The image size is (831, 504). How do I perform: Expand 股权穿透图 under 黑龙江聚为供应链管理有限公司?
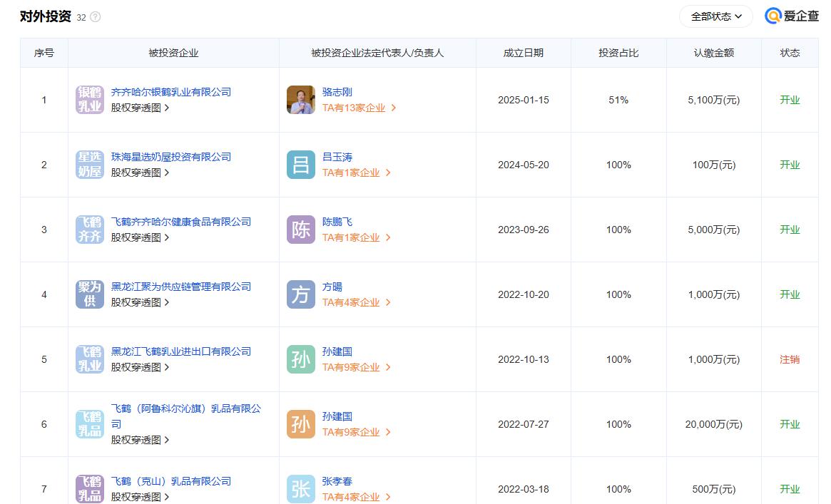140,302
